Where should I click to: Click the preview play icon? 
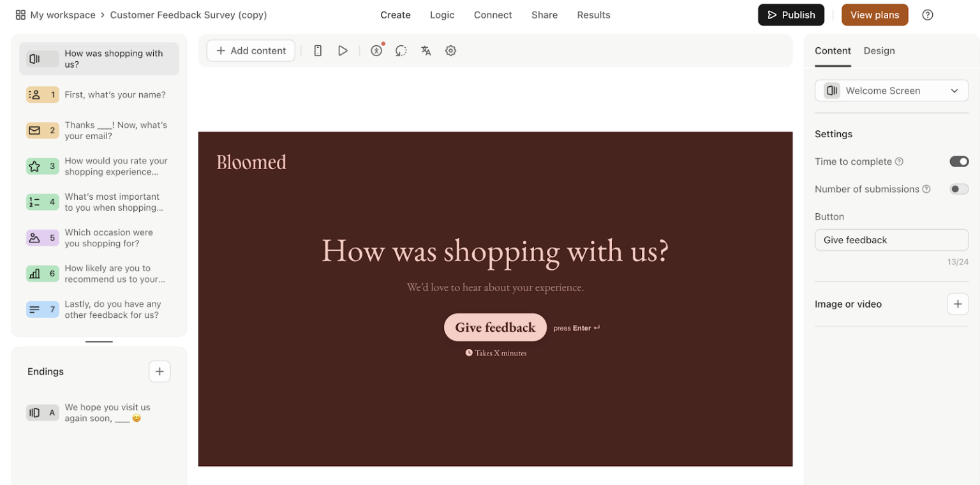click(343, 50)
